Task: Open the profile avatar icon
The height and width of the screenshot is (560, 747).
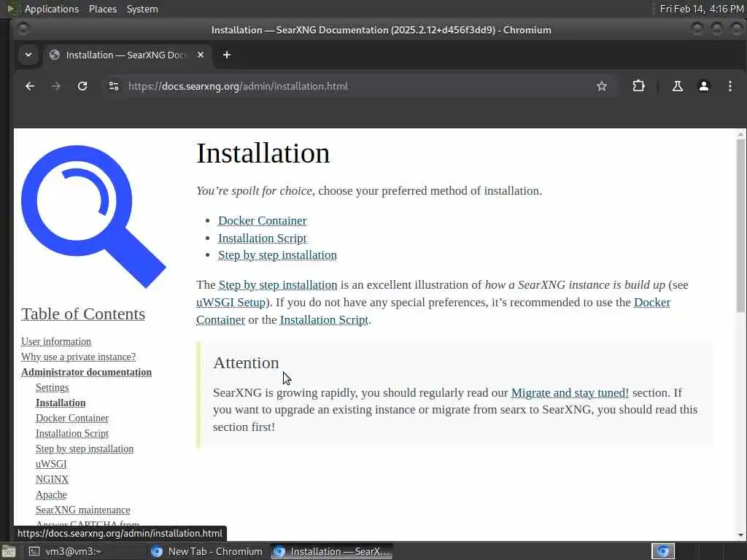Action: pos(704,86)
